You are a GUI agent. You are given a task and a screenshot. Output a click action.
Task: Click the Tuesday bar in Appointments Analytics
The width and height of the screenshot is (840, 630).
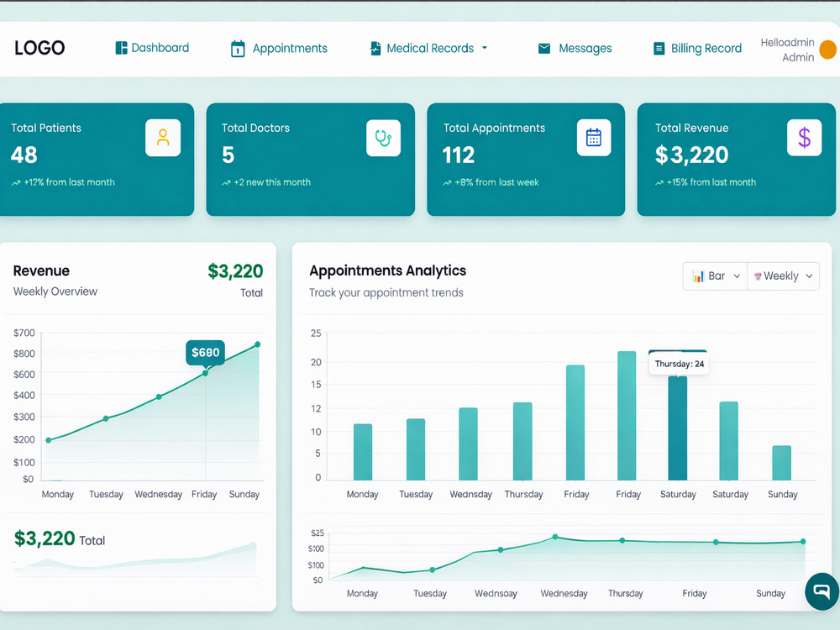point(416,449)
